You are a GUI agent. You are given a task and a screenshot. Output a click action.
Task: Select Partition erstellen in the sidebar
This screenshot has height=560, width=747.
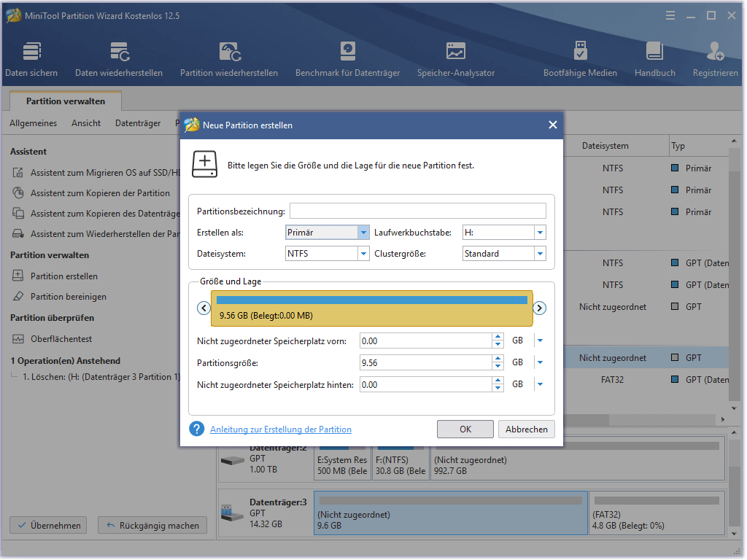(x=55, y=276)
